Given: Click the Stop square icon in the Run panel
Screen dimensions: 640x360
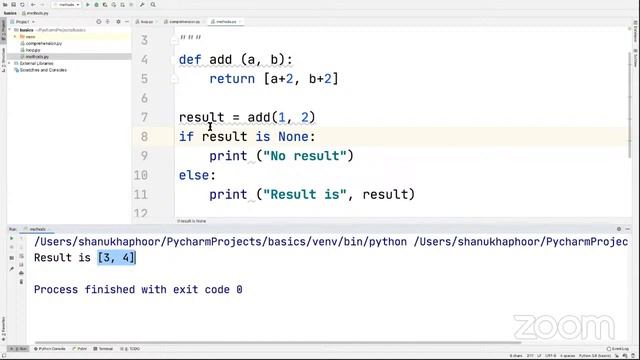Looking at the screenshot, I should [x=11, y=258].
